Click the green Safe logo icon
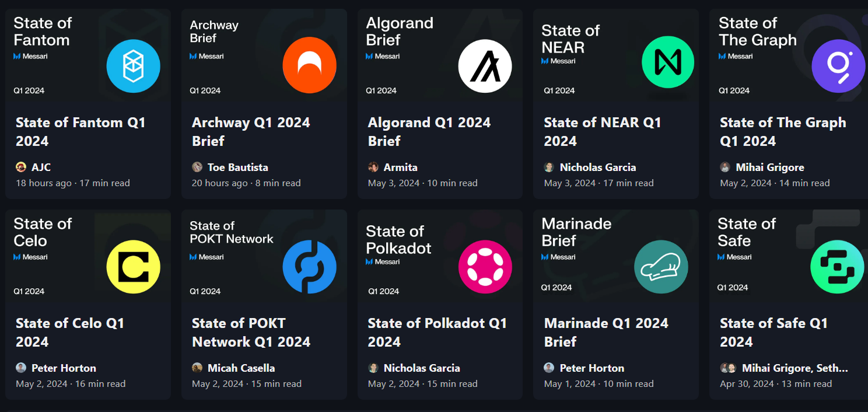 (x=837, y=267)
